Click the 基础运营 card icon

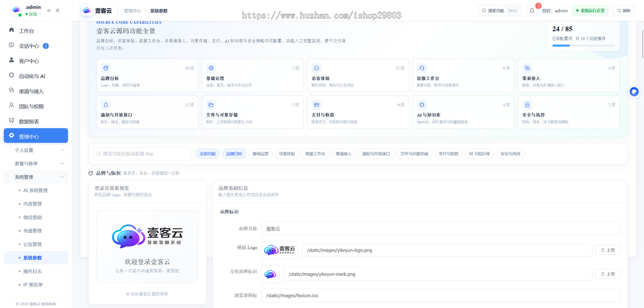[211, 68]
